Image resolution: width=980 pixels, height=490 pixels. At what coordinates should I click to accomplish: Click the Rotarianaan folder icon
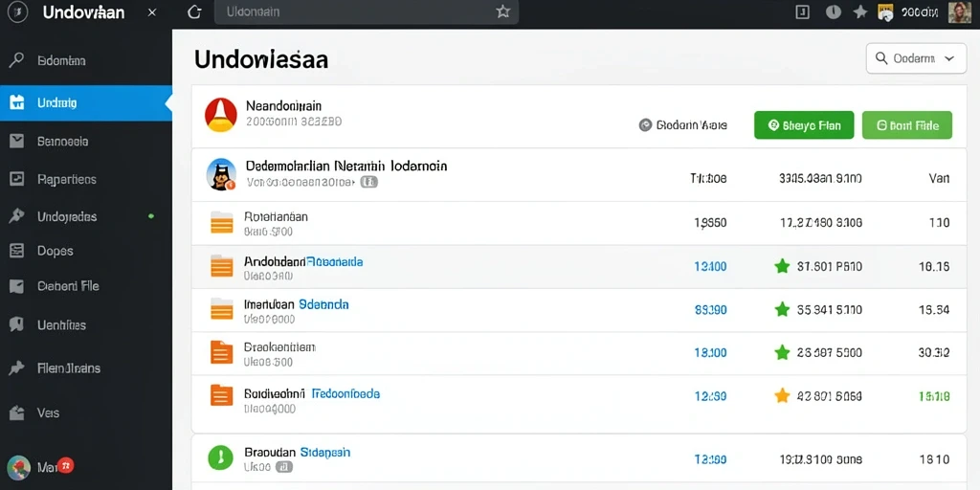click(x=222, y=222)
